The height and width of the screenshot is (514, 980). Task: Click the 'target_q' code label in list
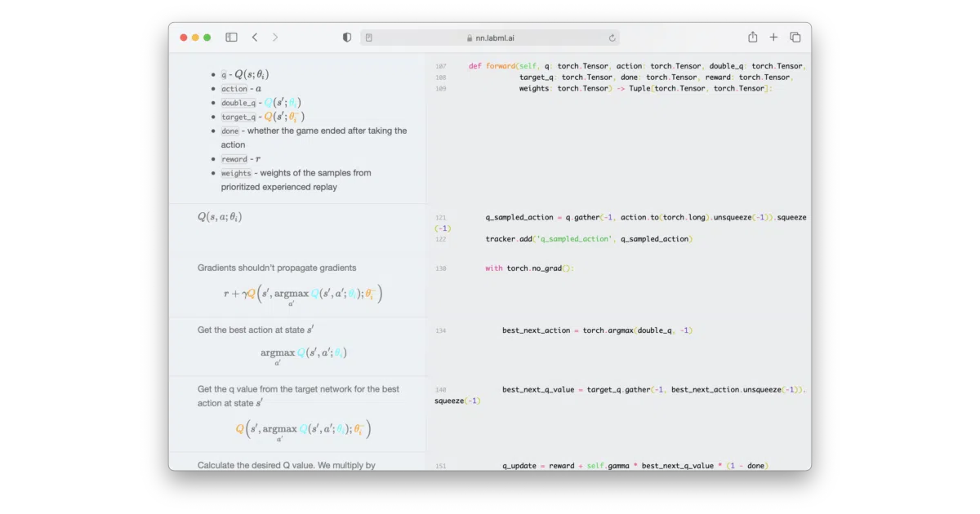coord(238,117)
